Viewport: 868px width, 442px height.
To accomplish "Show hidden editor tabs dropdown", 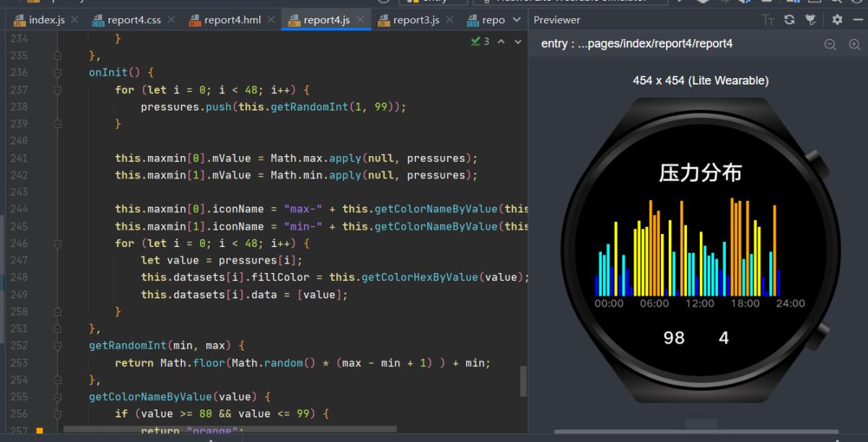I will 516,20.
